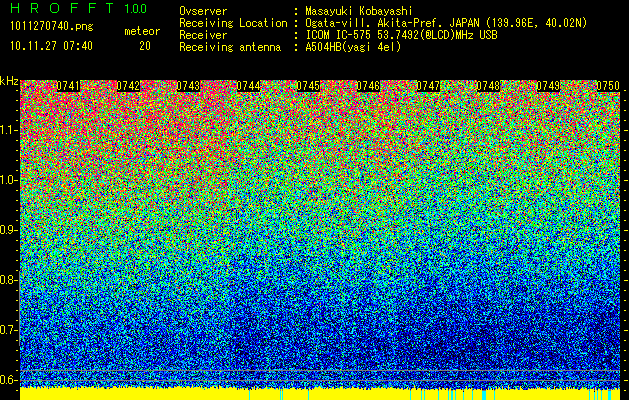Click the 0747 time marker
Screen dimensions: 629x400
[428, 86]
